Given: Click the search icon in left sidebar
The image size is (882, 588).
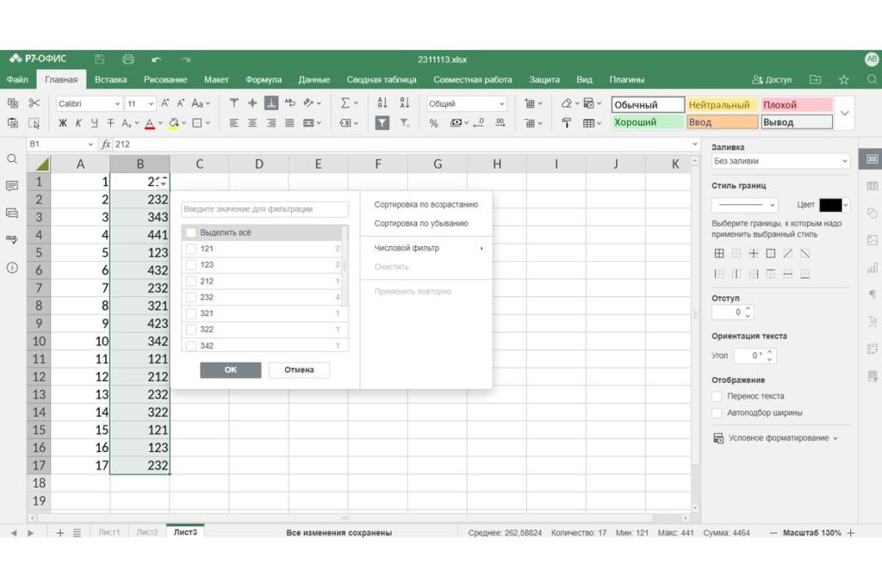Looking at the screenshot, I should coord(12,159).
